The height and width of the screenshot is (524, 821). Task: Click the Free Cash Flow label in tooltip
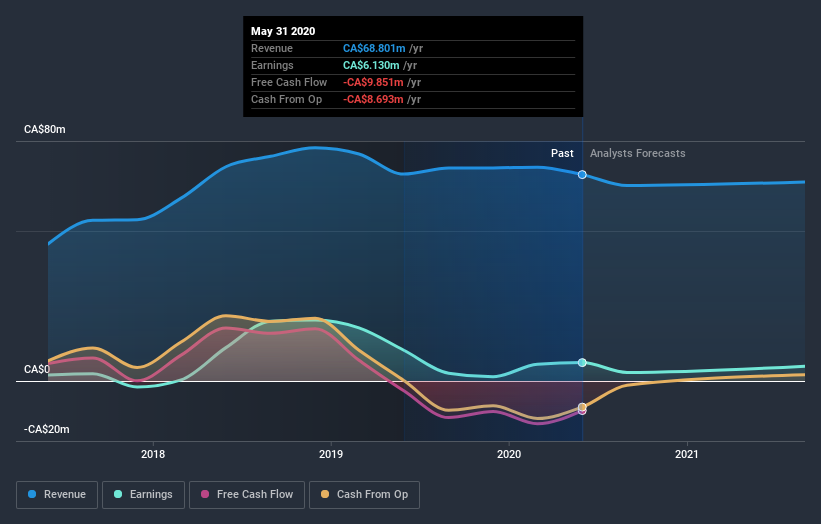click(x=289, y=82)
